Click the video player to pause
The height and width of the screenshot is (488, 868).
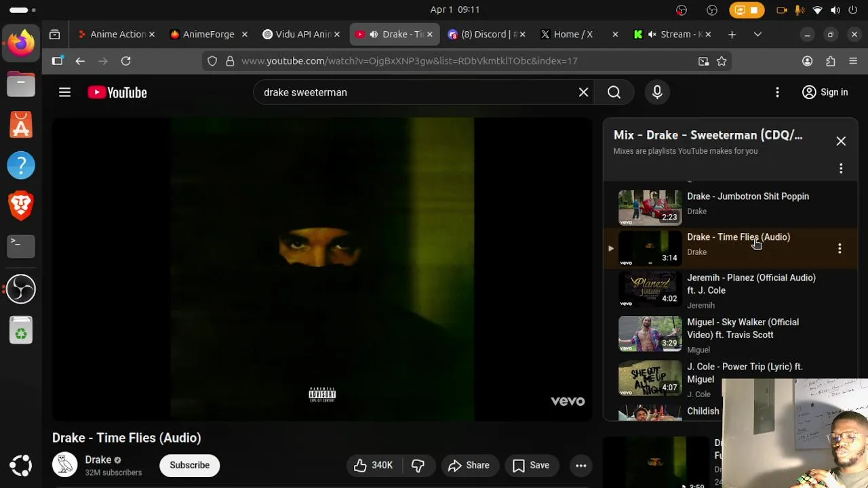322,269
